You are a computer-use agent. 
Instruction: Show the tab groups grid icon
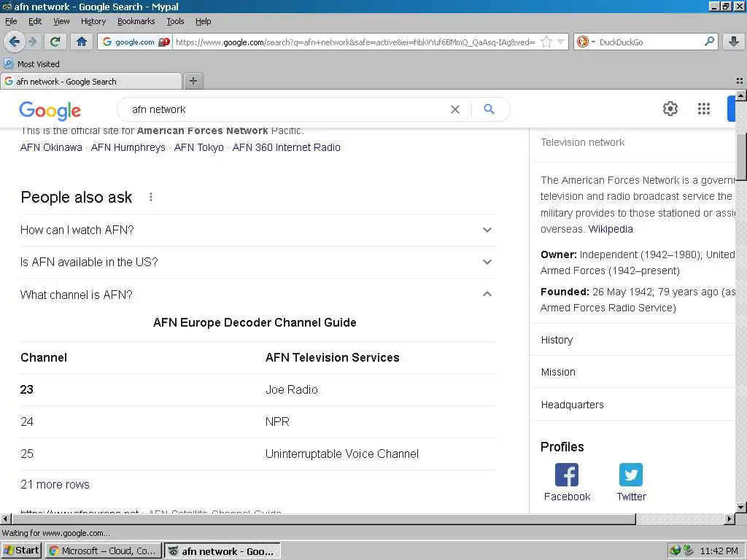[740, 81]
